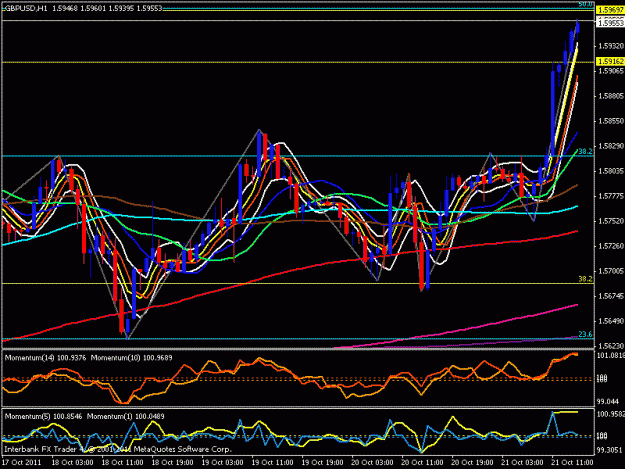
Task: Click the 18 Oct 11:00 time label
Action: pyautogui.click(x=122, y=462)
